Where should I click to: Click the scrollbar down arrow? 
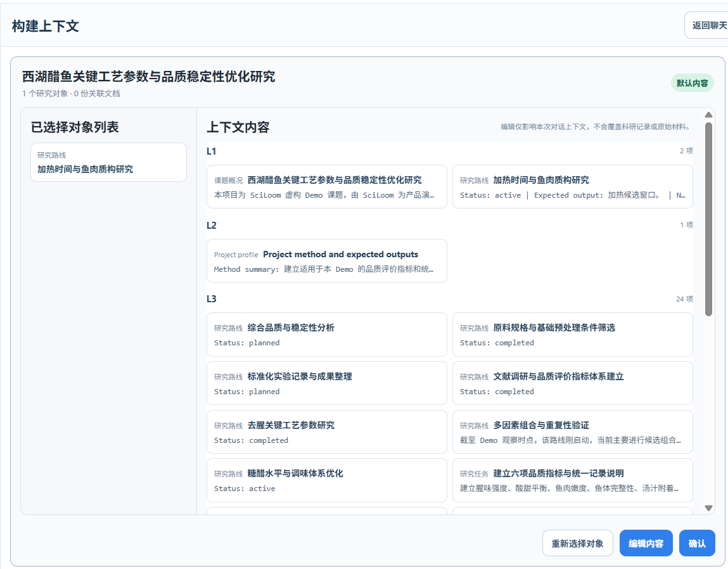(x=708, y=508)
